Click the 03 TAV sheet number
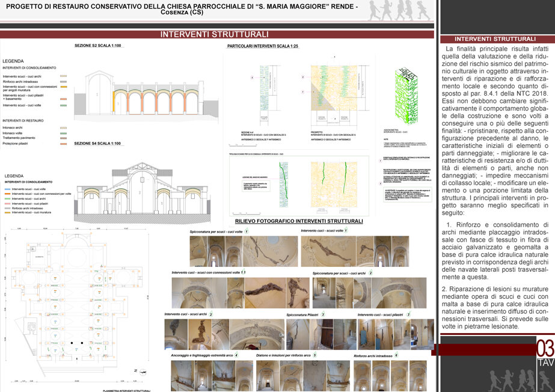Viewport: 555px width, 392px height. coord(545,353)
